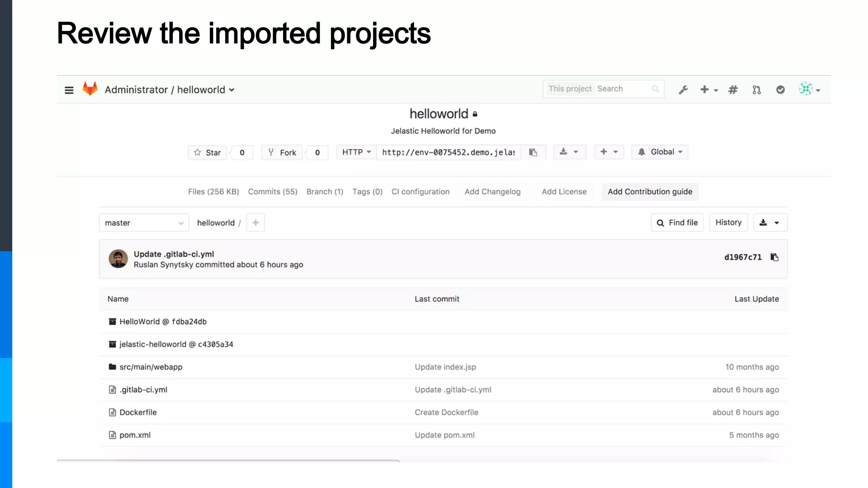
Task: Open Files (256 KB) tab
Action: (214, 191)
